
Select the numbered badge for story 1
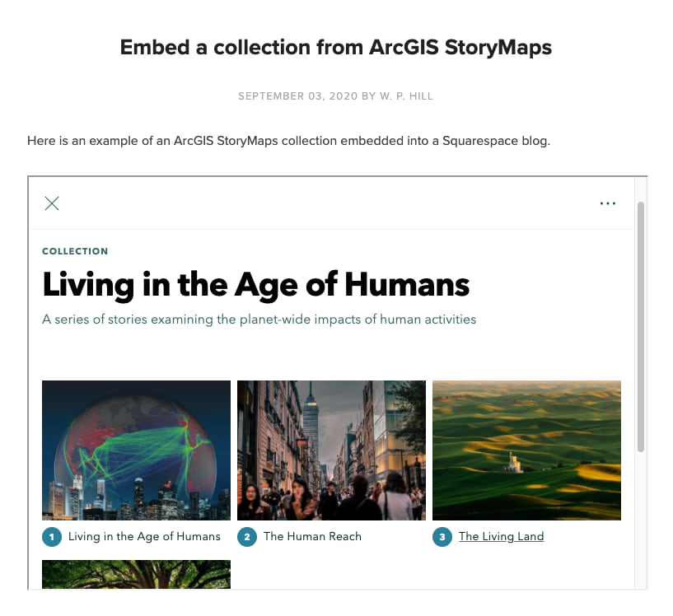[51, 536]
